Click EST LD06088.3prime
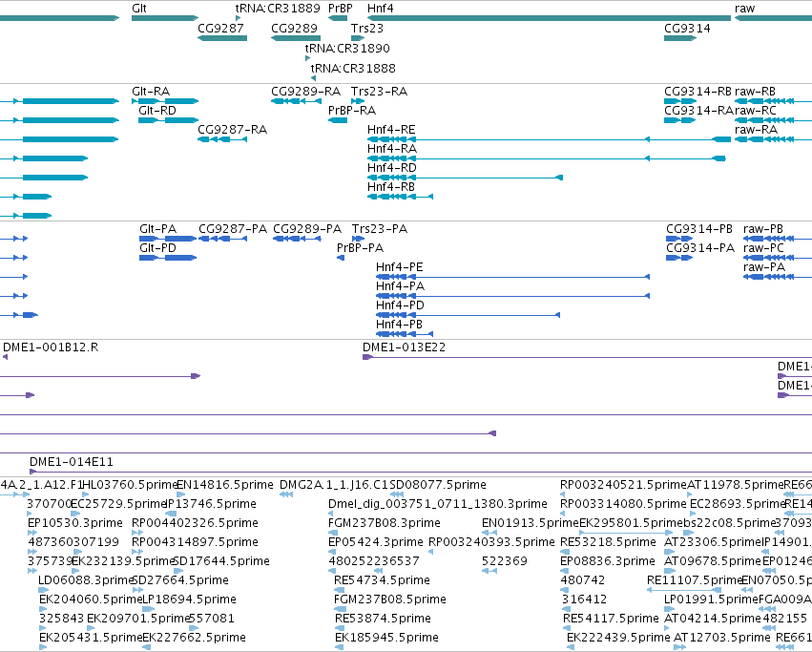 pyautogui.click(x=44, y=590)
